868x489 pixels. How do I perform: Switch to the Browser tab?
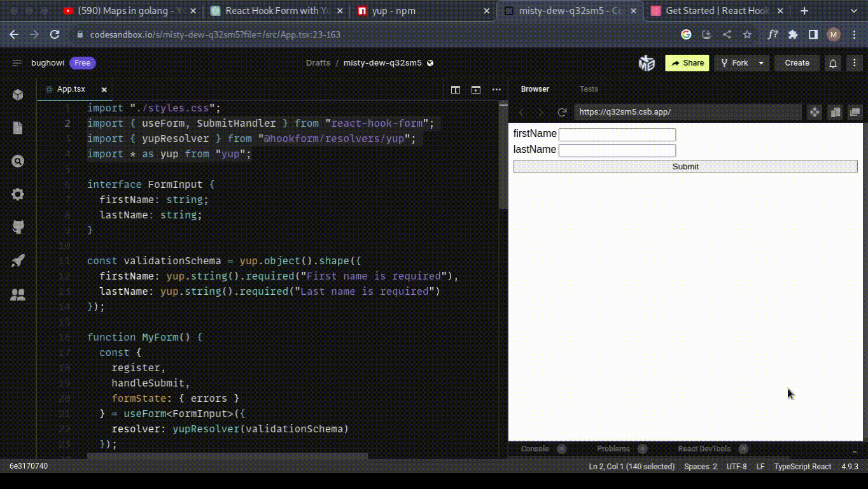535,89
